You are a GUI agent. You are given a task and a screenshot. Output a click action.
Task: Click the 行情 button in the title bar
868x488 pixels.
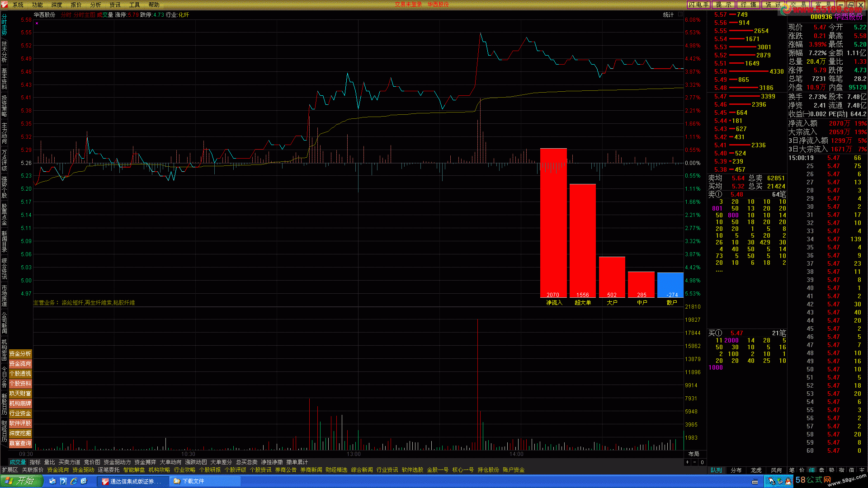(x=748, y=5)
